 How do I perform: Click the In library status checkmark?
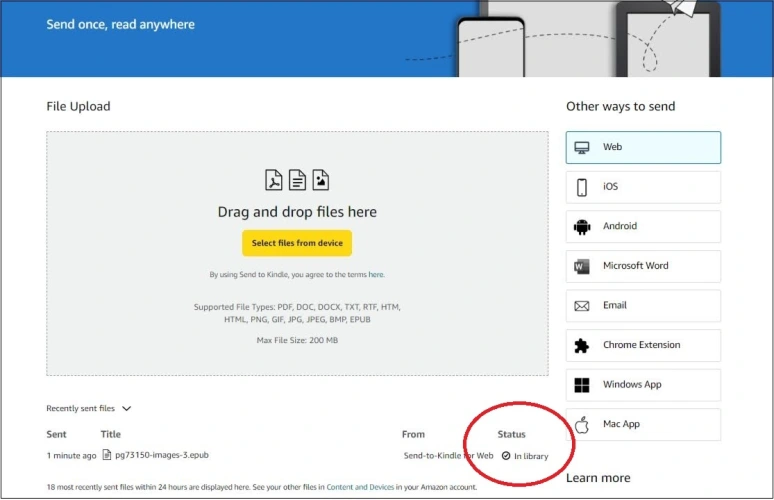506,456
